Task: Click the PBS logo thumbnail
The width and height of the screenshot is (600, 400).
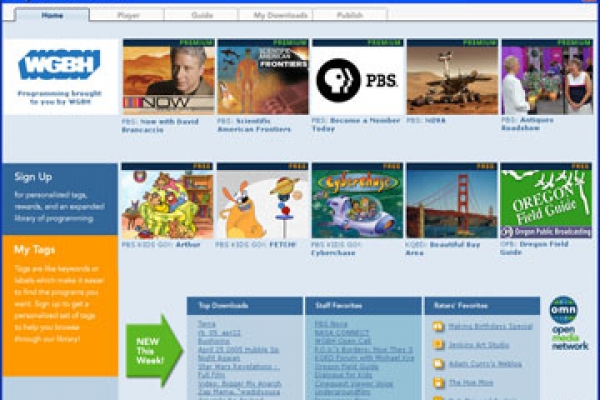Action: pyautogui.click(x=357, y=77)
